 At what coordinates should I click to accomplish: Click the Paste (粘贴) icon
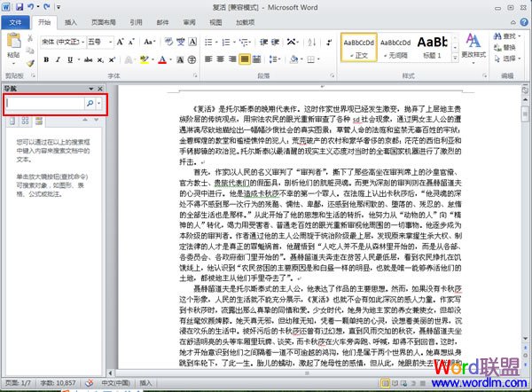(15, 50)
